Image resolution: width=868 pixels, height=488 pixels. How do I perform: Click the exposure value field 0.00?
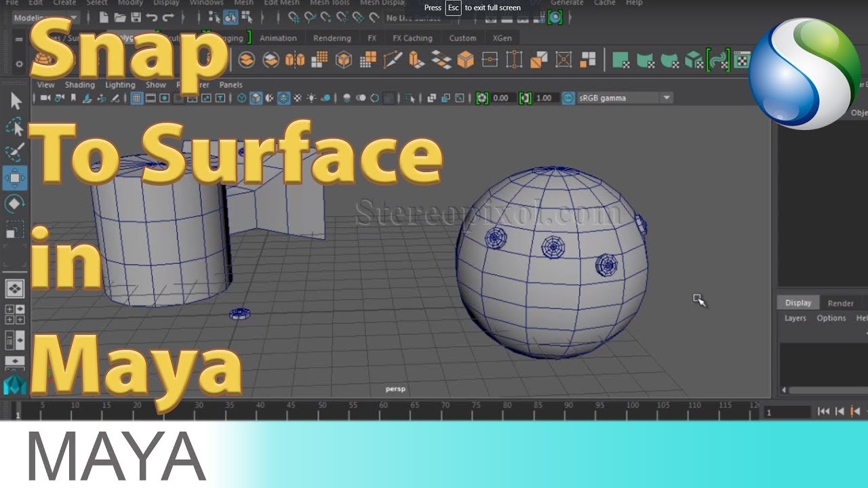[x=502, y=98]
